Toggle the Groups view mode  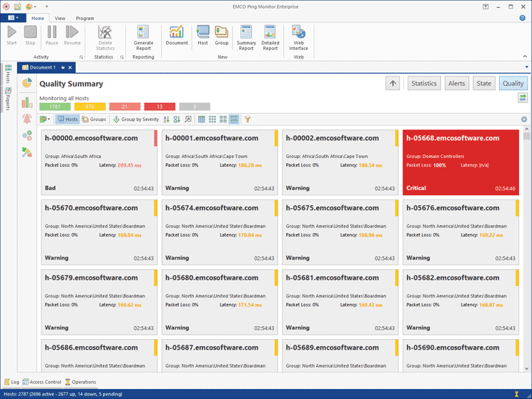94,119
